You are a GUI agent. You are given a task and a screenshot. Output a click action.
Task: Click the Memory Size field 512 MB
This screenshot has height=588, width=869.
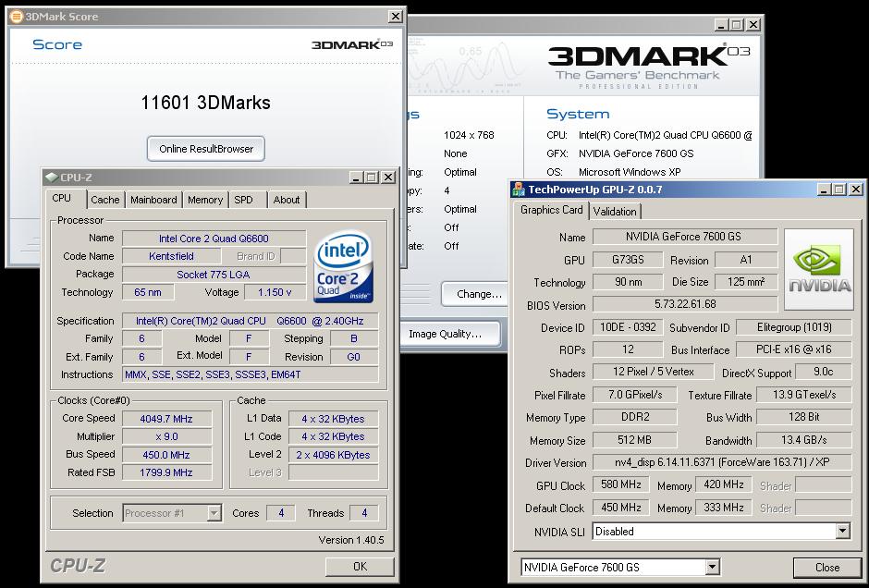635,440
